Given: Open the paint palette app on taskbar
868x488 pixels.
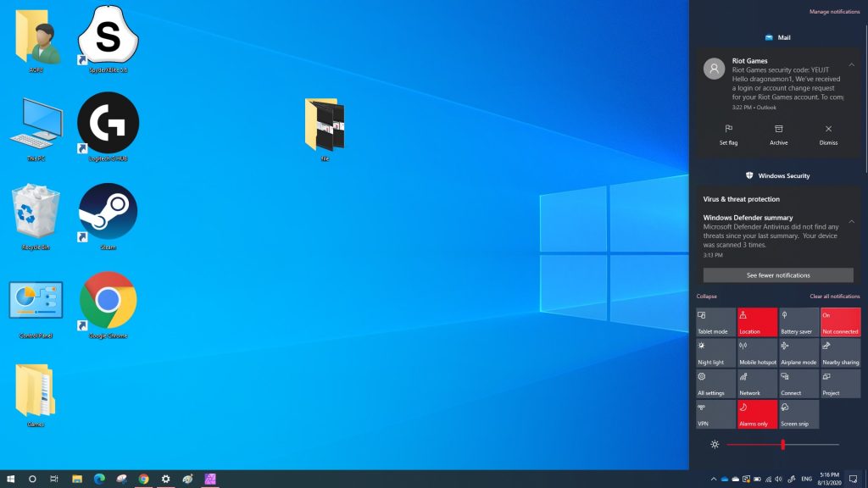Looking at the screenshot, I should click(188, 480).
